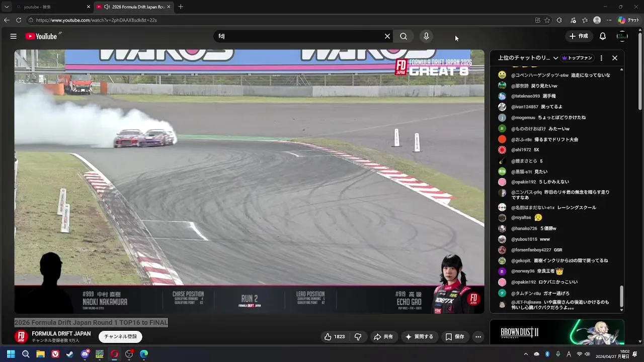The width and height of the screenshot is (644, 362).
Task: Click the live chat scrollbar thumb
Action: pos(621,297)
